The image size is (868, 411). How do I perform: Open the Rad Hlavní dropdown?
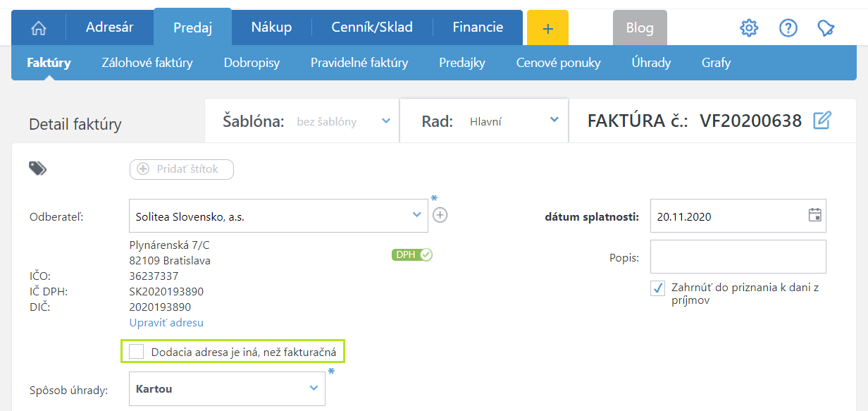tap(554, 121)
